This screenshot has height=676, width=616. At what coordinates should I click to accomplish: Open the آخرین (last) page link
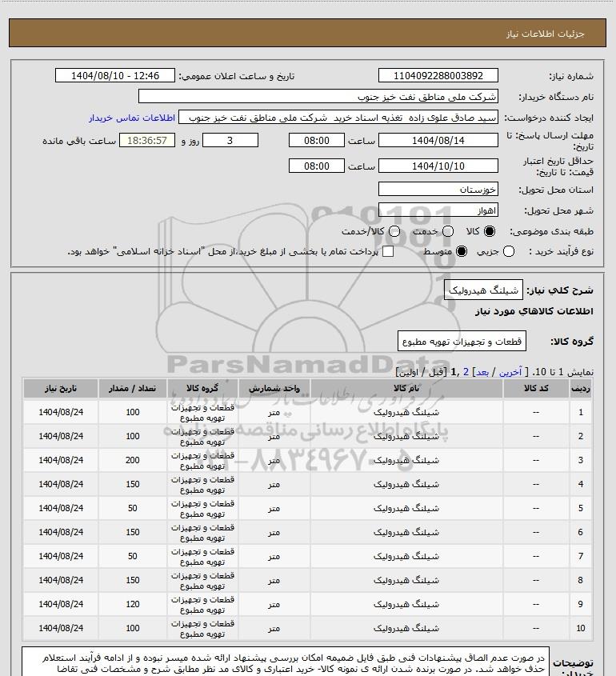point(510,372)
